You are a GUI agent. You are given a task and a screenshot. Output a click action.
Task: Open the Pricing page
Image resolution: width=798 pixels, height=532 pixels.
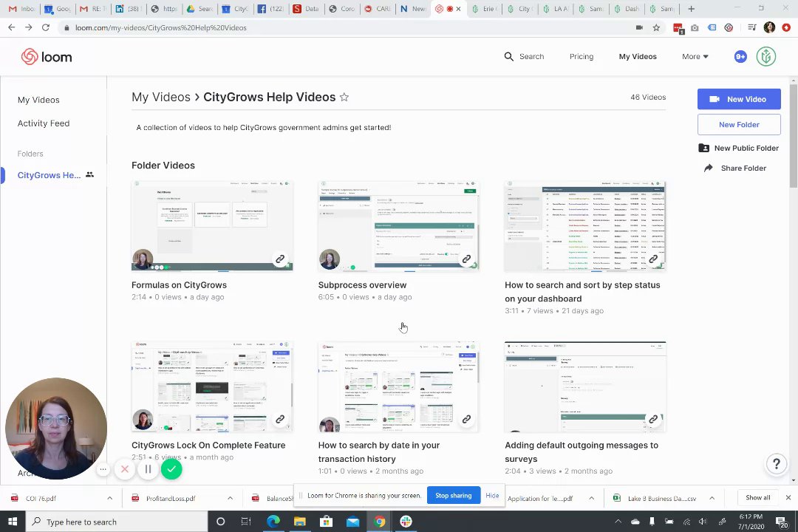(582, 56)
